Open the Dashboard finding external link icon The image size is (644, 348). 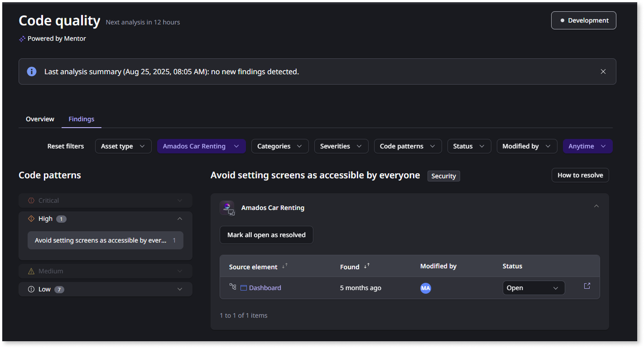(587, 286)
